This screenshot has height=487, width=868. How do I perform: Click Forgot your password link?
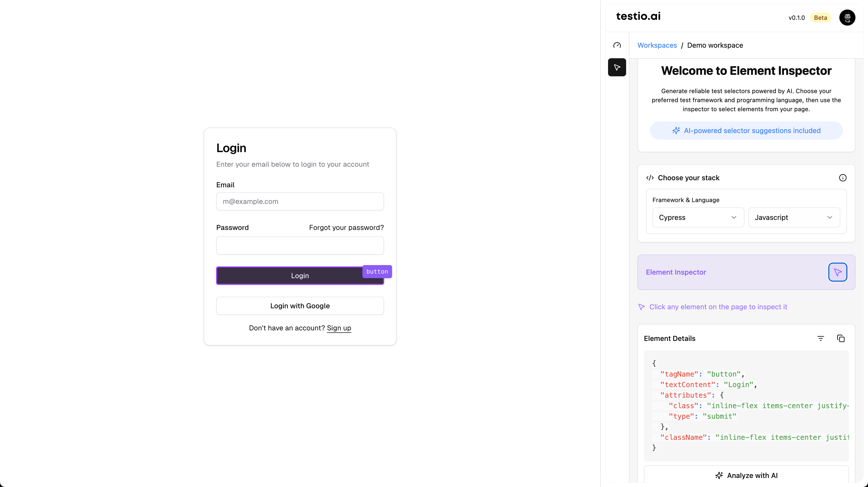pyautogui.click(x=346, y=227)
